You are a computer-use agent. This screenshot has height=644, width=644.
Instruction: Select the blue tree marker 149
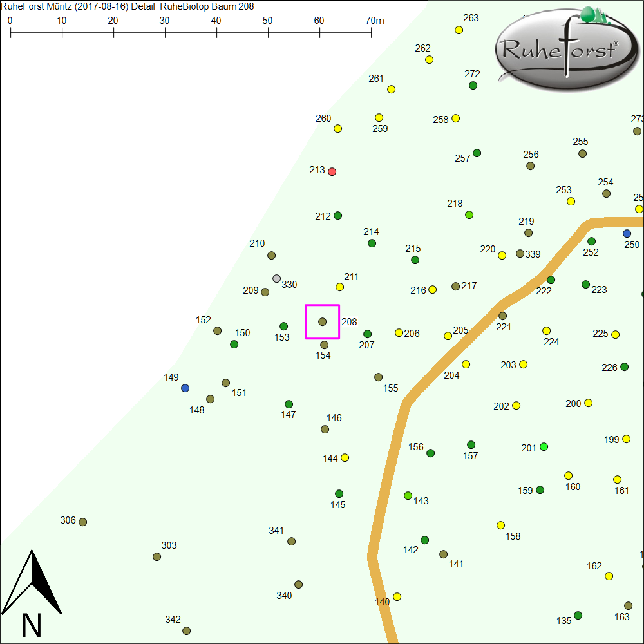pyautogui.click(x=185, y=388)
